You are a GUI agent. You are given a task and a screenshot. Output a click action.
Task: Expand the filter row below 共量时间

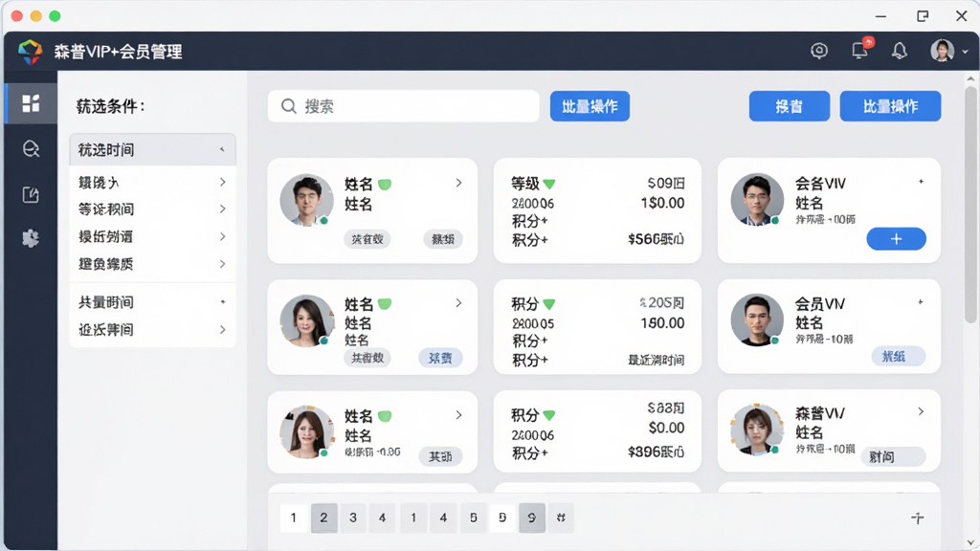click(152, 330)
